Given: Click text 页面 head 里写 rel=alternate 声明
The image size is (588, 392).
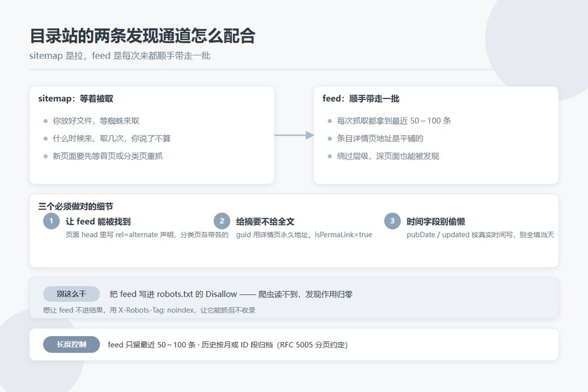Looking at the screenshot, I should (x=119, y=235).
